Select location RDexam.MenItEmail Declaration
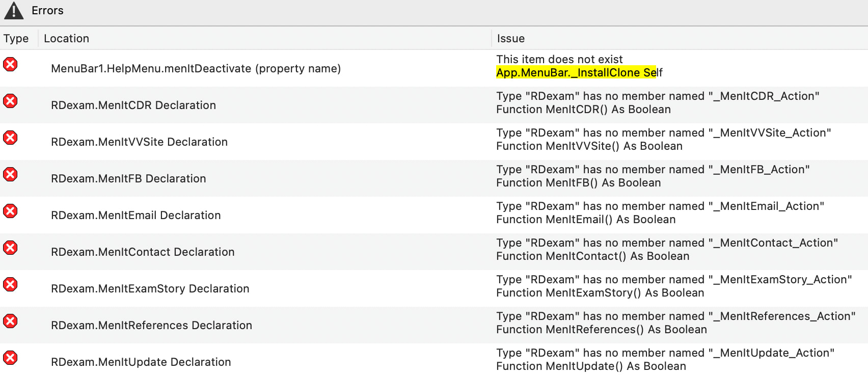 coord(136,216)
